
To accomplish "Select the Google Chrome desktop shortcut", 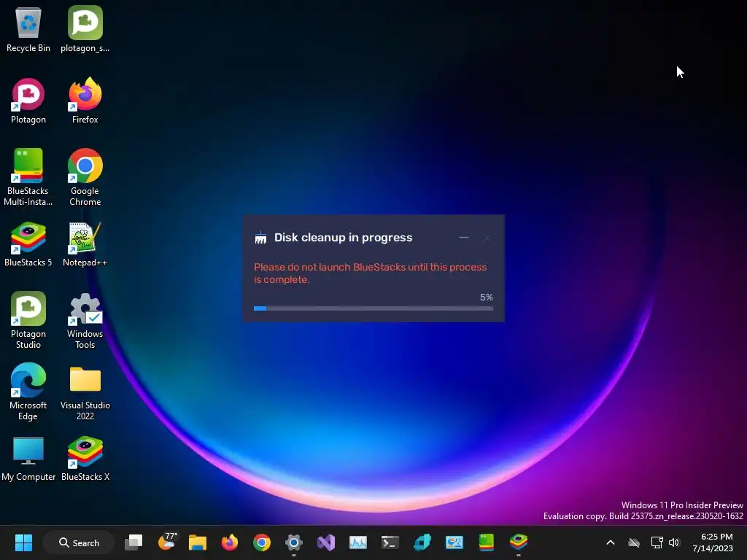I will tap(85, 177).
